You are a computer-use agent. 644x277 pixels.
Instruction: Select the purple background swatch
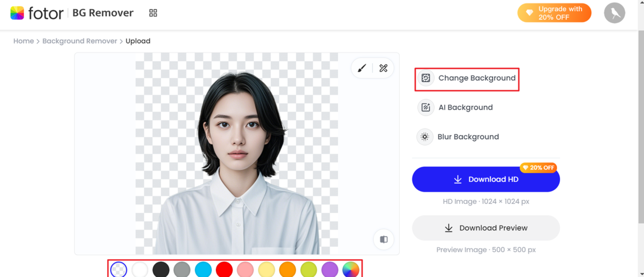(330, 269)
